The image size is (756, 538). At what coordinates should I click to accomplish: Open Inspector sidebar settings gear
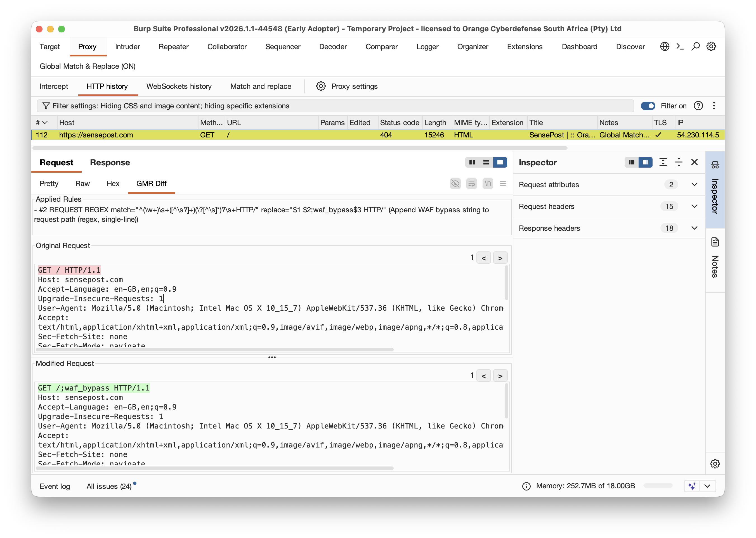click(715, 463)
